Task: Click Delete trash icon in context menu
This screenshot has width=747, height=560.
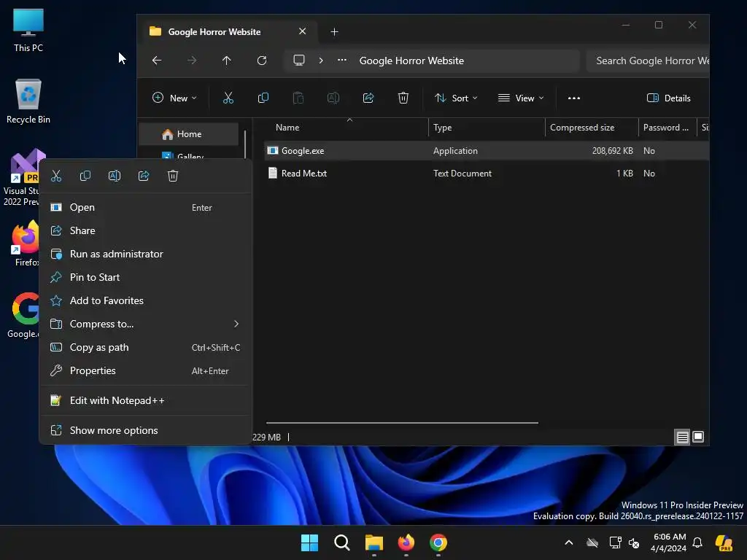Action: (173, 176)
